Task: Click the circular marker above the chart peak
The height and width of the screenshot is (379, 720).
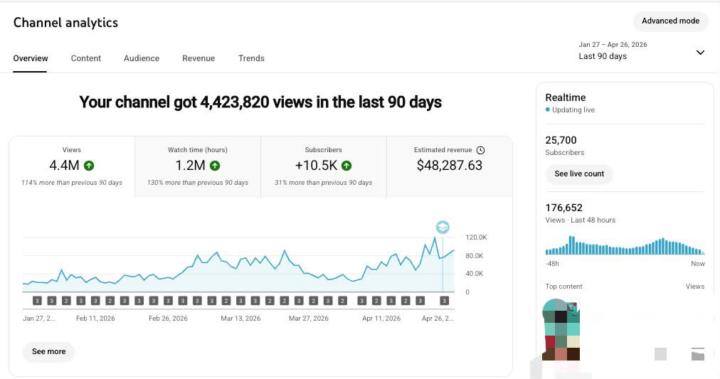Action: point(443,227)
